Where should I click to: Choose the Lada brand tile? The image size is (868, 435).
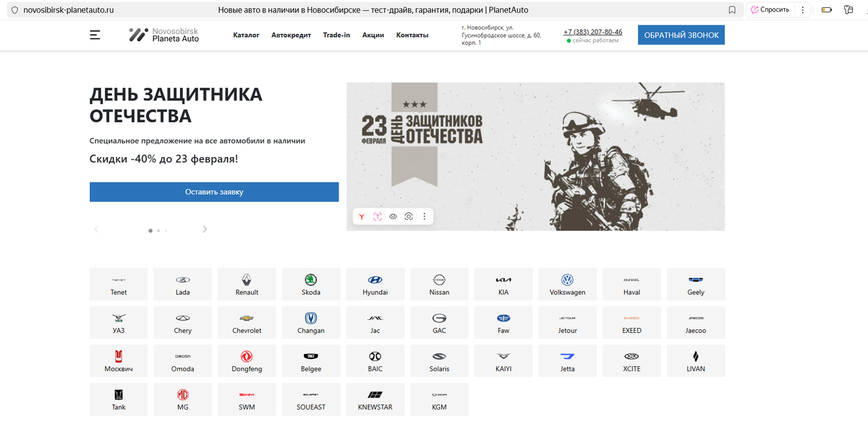pos(183,284)
